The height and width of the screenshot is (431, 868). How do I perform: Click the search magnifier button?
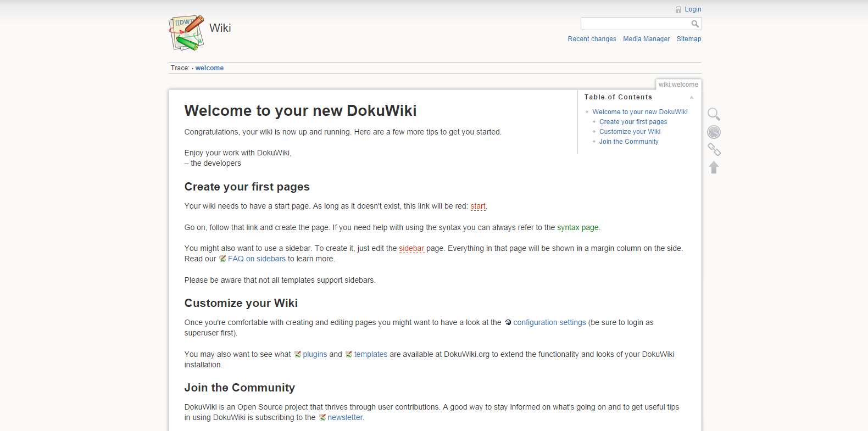[695, 24]
